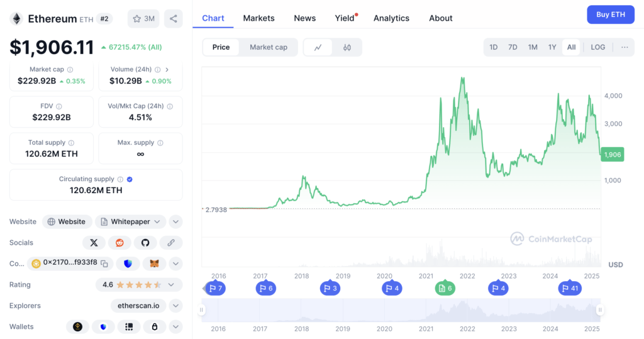Open the share icon button
Screen dimensions: 644x339
(174, 18)
